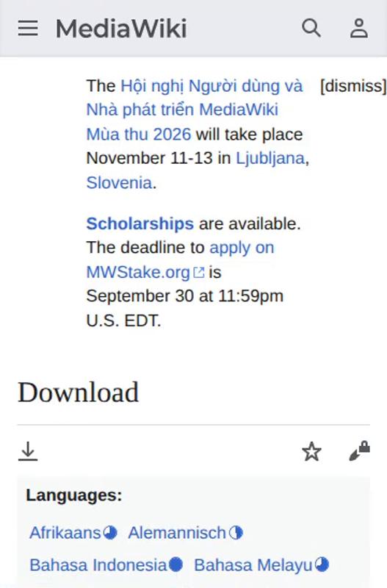Dismiss the conference banner notice
The height and width of the screenshot is (588, 387).
click(353, 85)
